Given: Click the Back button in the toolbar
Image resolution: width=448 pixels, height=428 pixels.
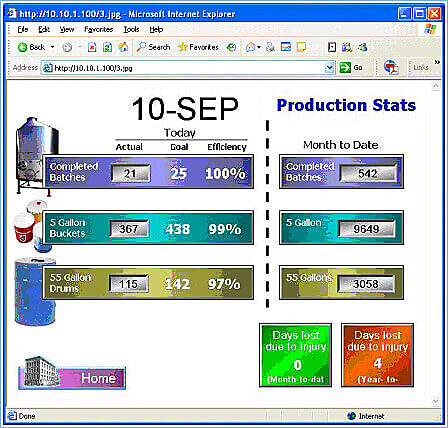Looking at the screenshot, I should pos(31,47).
